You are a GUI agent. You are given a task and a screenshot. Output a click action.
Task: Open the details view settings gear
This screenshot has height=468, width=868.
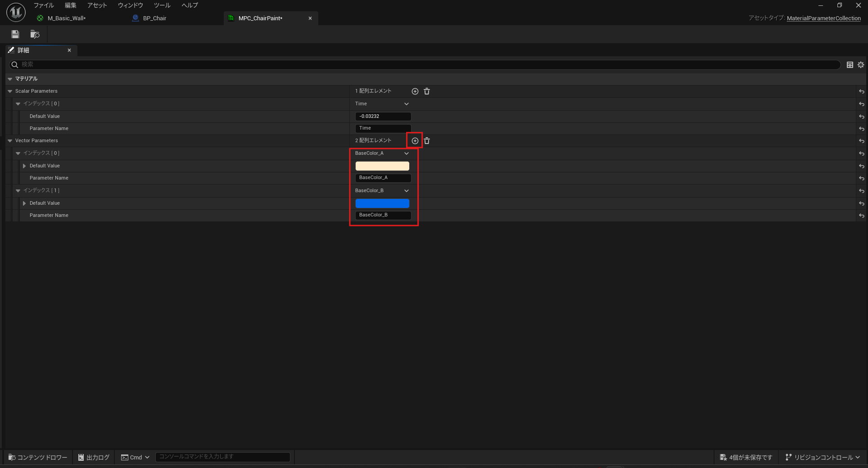pyautogui.click(x=860, y=65)
